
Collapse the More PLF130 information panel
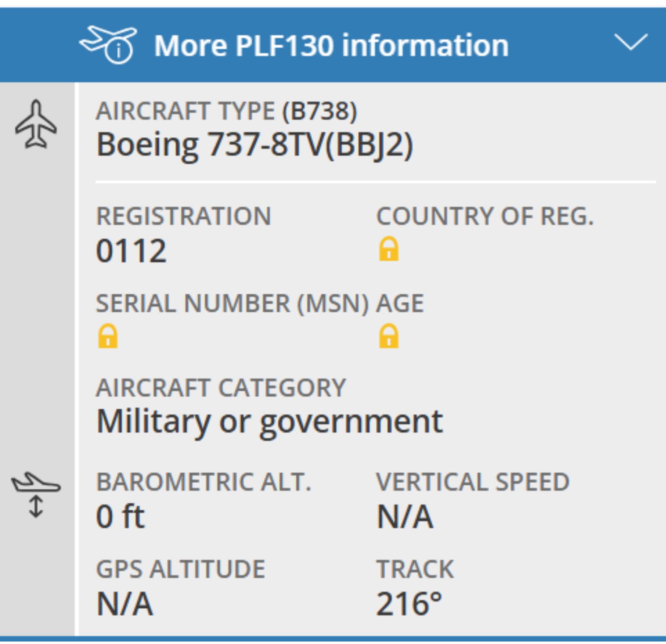click(x=631, y=42)
